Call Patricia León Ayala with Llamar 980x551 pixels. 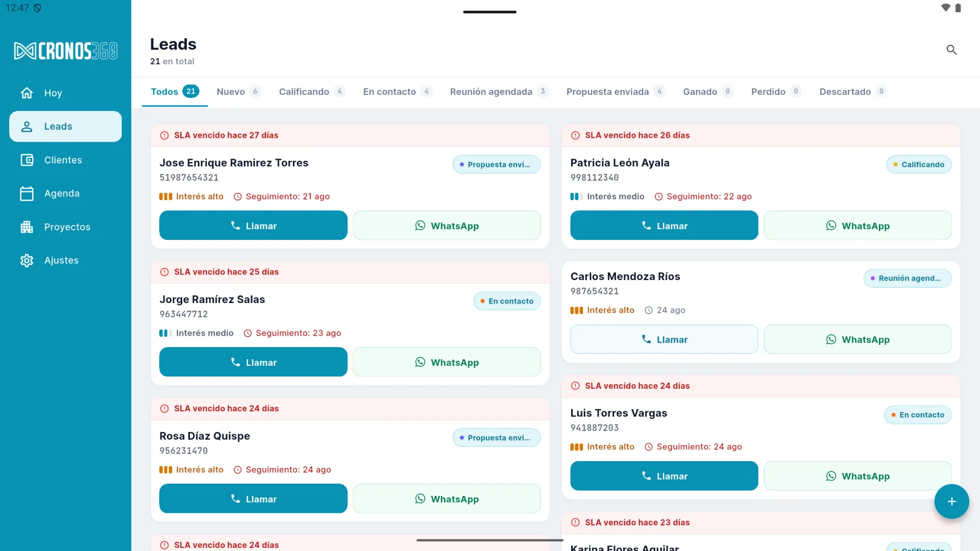[664, 226]
